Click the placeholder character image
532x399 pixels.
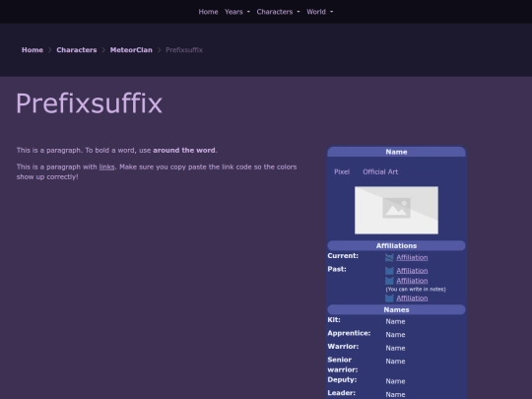[396, 210]
